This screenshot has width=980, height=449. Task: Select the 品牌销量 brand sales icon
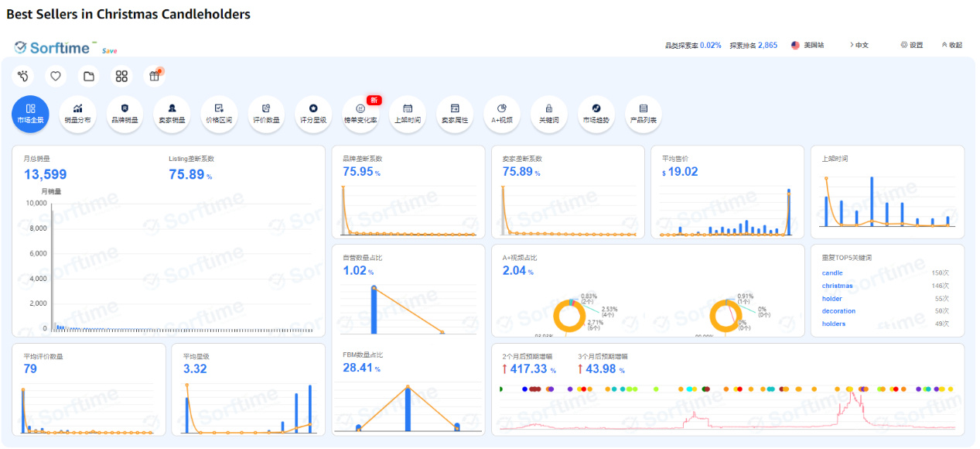pos(125,114)
